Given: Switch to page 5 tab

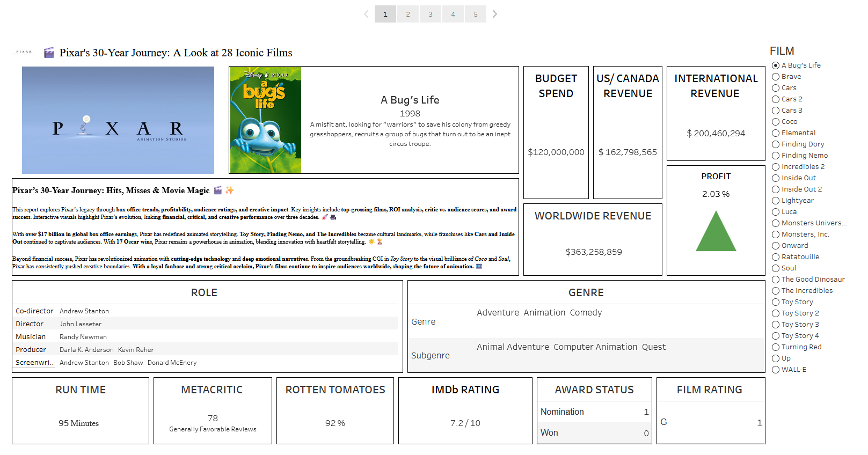Looking at the screenshot, I should (x=476, y=14).
